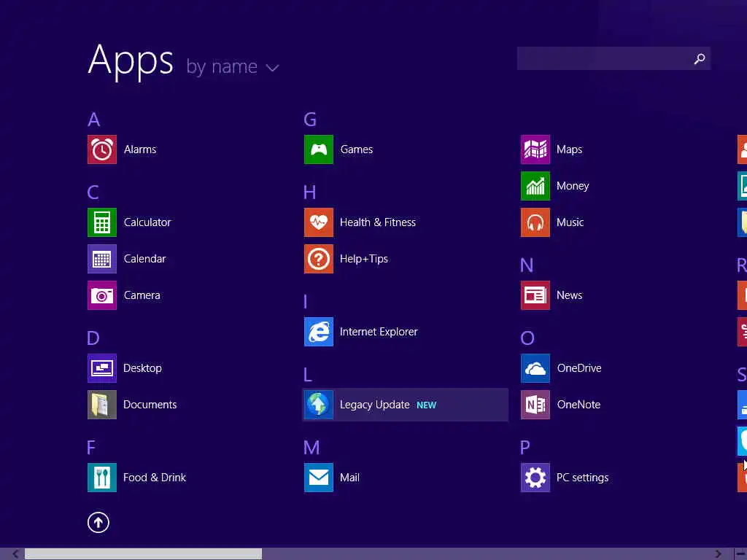Open PC settings gear icon

click(535, 478)
